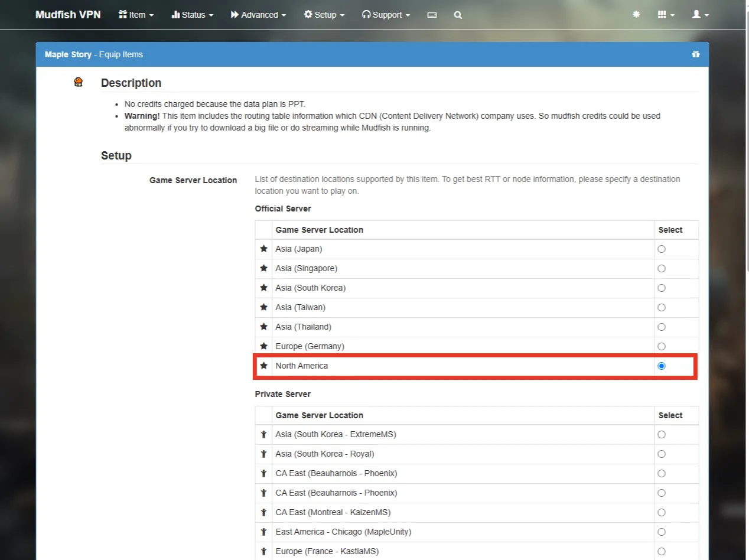Select the Asia (South Korea - Royal) radio
Screen dimensions: 749x560
pos(662,454)
